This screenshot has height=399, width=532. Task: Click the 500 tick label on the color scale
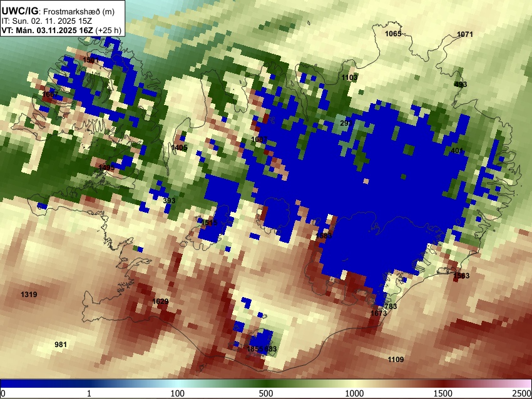266,393
